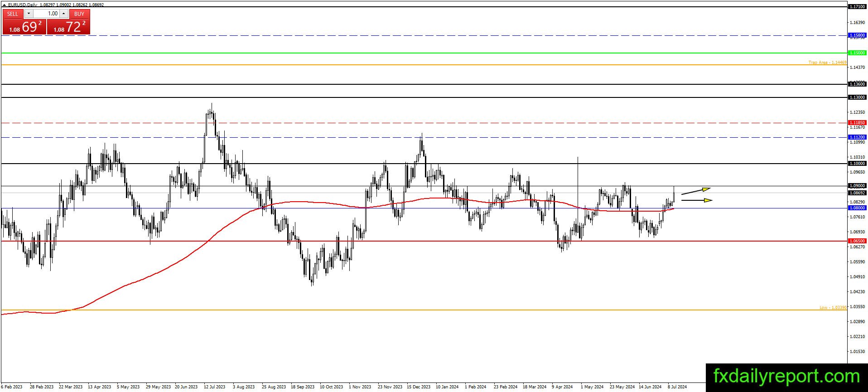Screen dimensions: 868x392
Task: Click the fxdailyreport.com watermark
Action: 786,377
